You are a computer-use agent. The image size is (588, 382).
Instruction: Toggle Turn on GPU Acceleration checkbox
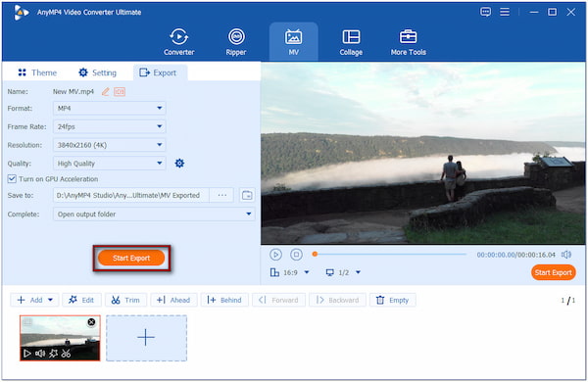point(12,179)
